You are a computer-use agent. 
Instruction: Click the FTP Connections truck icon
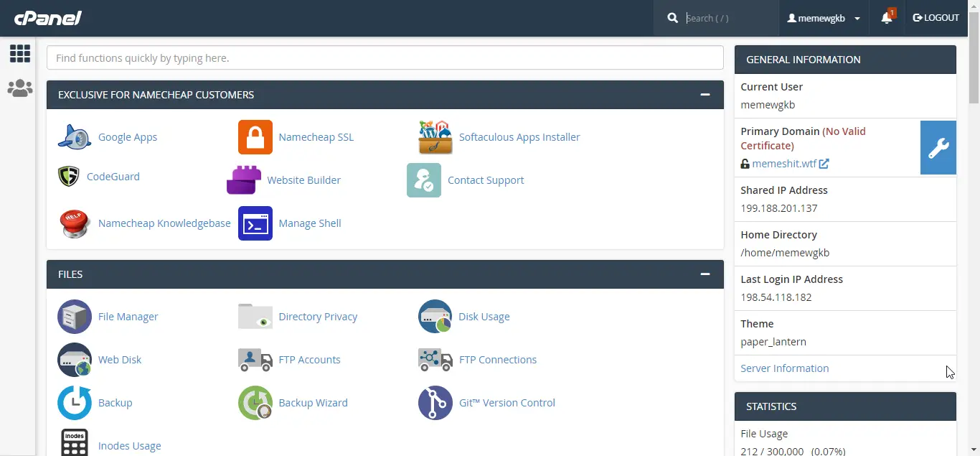pos(435,360)
